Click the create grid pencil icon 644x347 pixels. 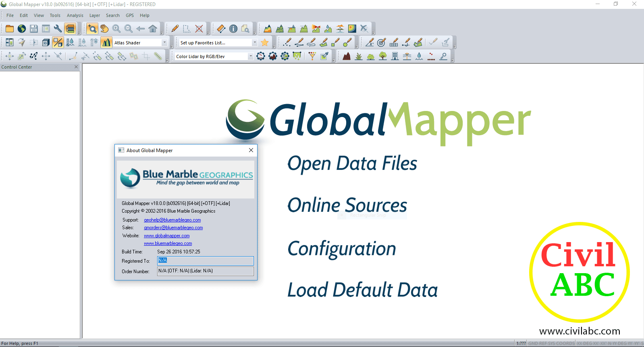click(x=394, y=42)
